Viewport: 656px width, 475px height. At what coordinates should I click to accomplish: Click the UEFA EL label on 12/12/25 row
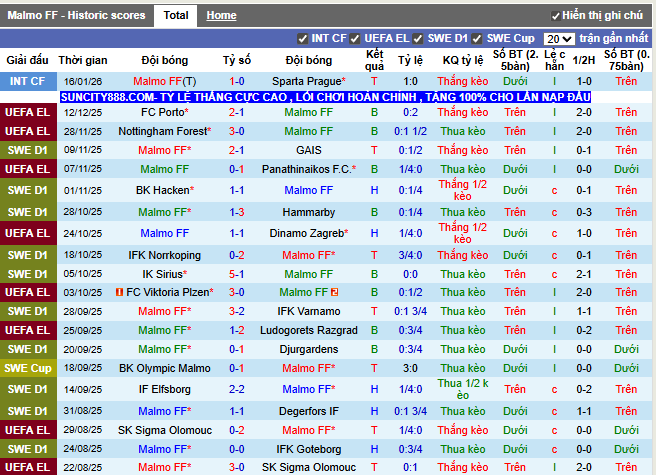click(x=28, y=112)
